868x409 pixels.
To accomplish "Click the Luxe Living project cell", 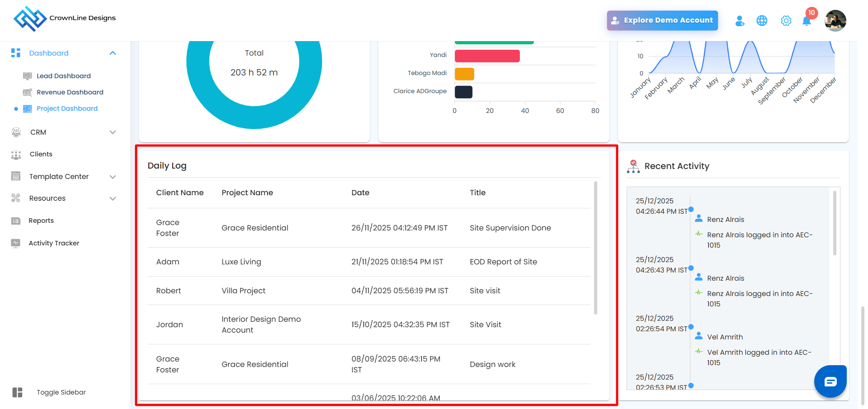I will (x=241, y=262).
